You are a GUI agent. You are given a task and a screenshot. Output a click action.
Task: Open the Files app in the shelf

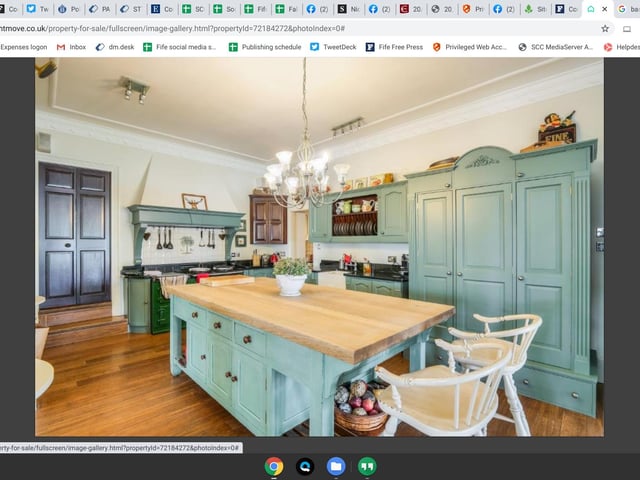click(x=336, y=466)
